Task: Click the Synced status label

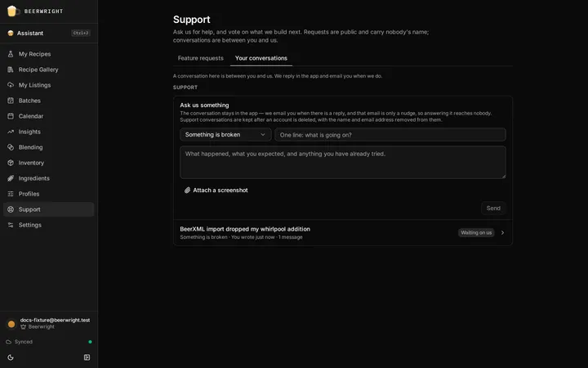Action: (24, 342)
